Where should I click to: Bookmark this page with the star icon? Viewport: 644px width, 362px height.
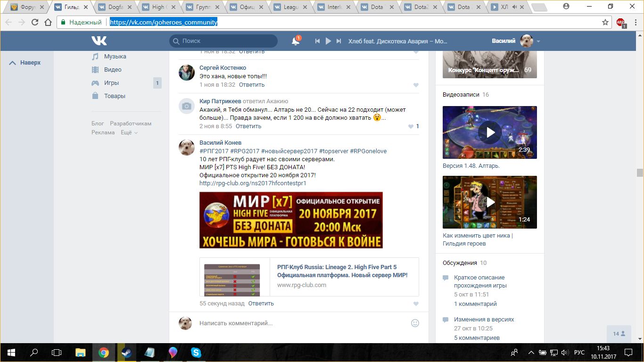click(605, 22)
